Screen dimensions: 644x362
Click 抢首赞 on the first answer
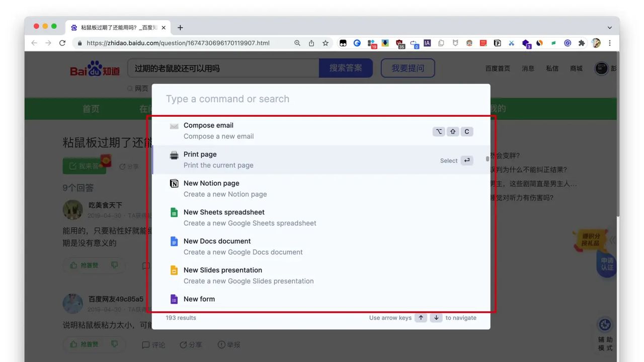pos(85,265)
